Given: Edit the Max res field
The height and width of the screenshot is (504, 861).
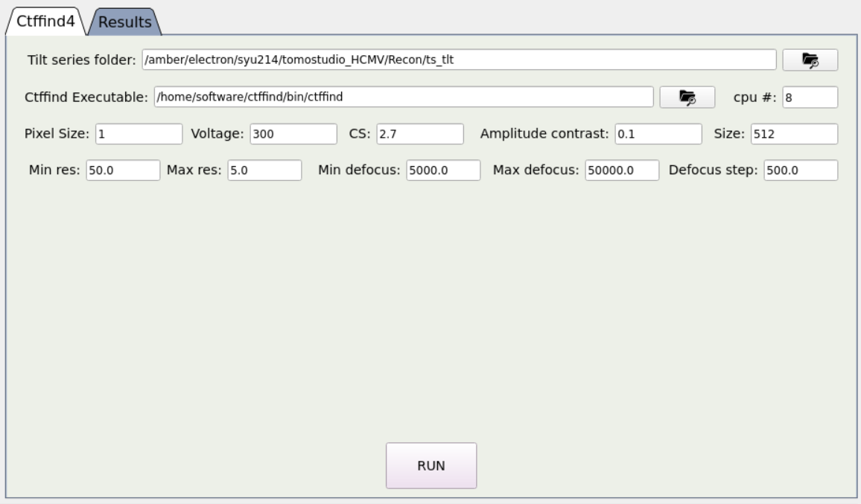Looking at the screenshot, I should coord(264,170).
